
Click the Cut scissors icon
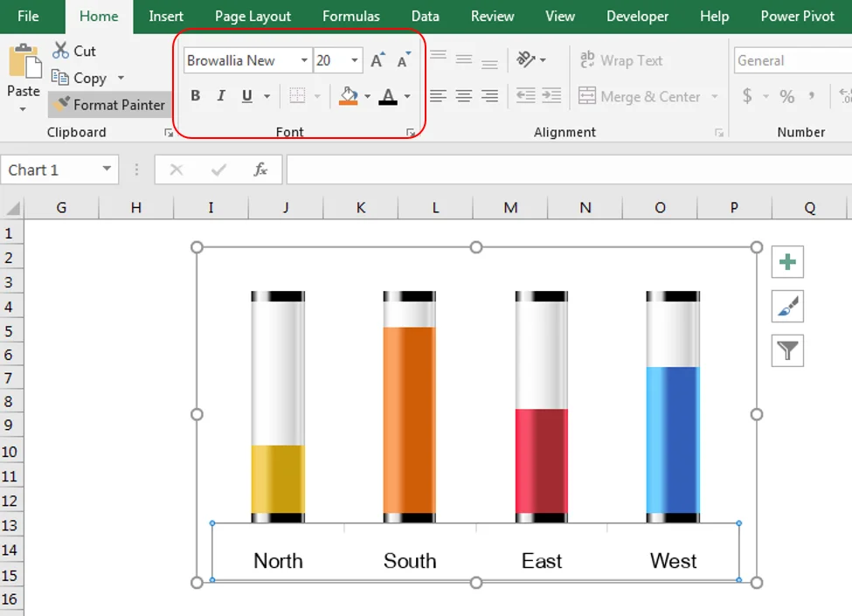(x=60, y=51)
